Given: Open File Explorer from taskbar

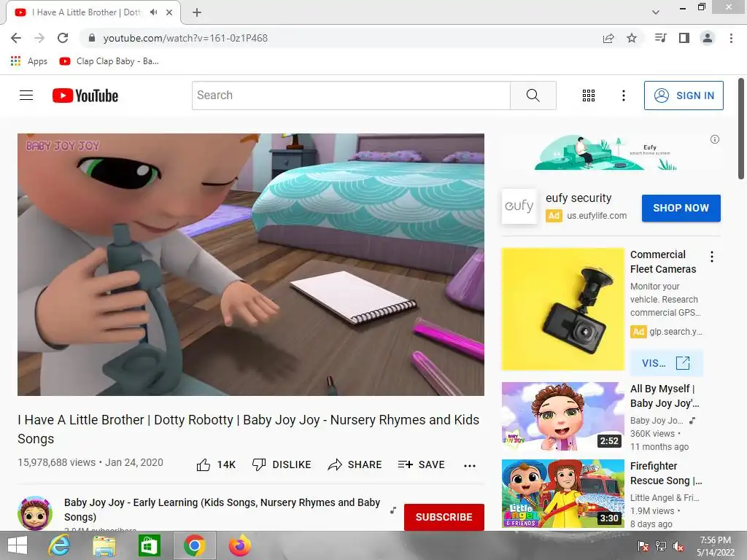Looking at the screenshot, I should coord(104,545).
